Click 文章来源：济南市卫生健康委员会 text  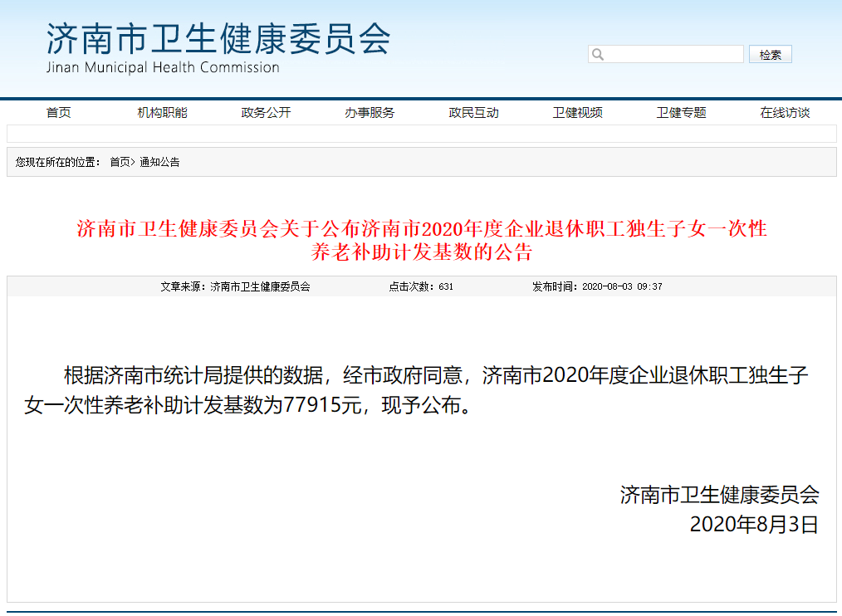(x=235, y=286)
